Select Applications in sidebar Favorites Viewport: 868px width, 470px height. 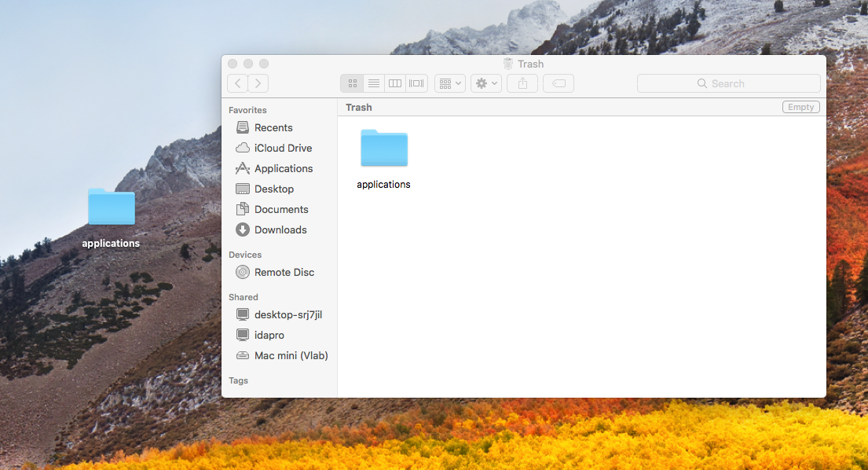pos(283,168)
